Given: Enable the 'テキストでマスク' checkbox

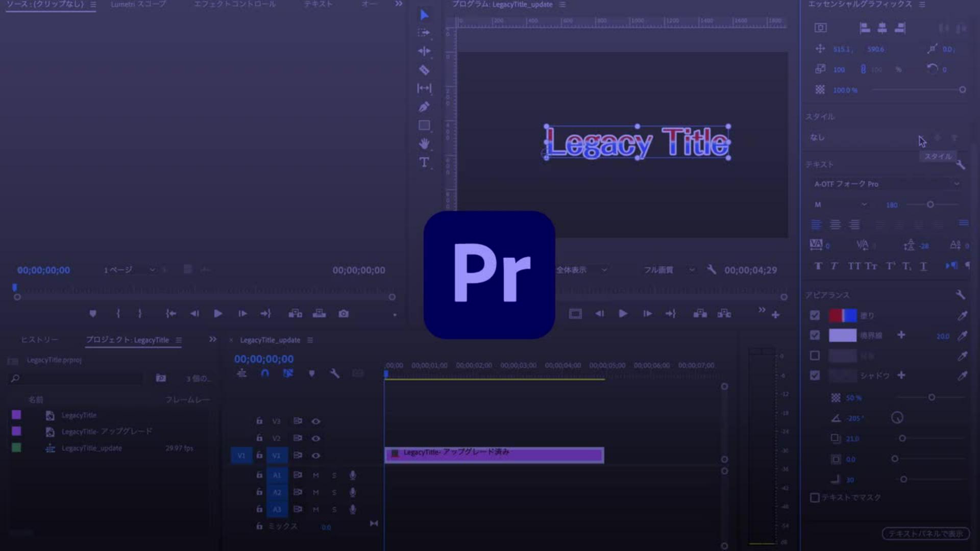Looking at the screenshot, I should (815, 497).
